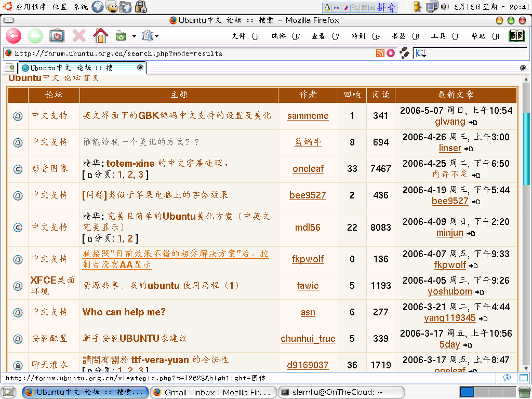This screenshot has width=532, height=399.
Task: Select the Ubuntu中文论坛 browser tab
Action: (82, 68)
